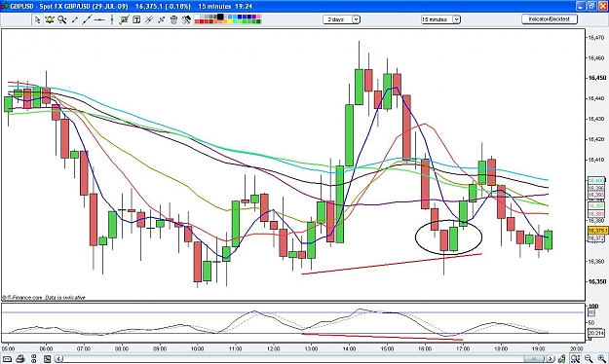
Task: Click the purple 16,390 moving average label
Action: click(x=596, y=195)
